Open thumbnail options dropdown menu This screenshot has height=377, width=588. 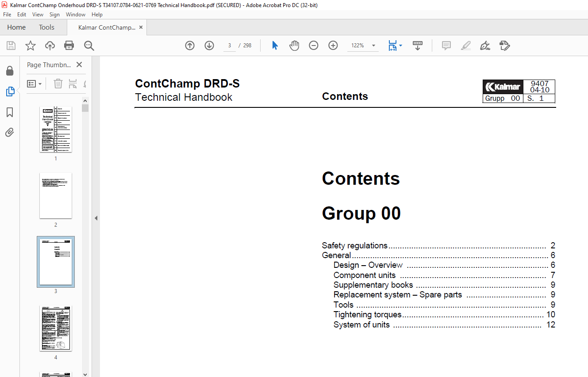[35, 84]
